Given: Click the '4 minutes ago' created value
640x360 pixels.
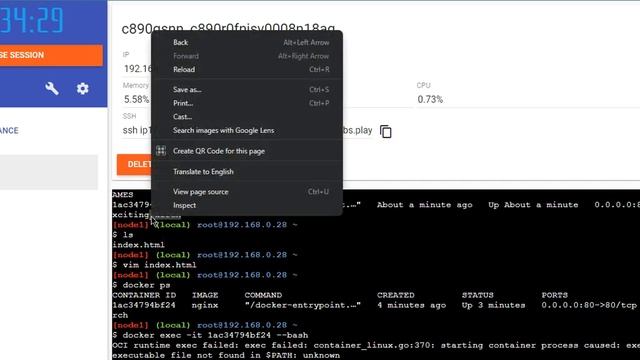Looking at the screenshot, I should point(411,305).
